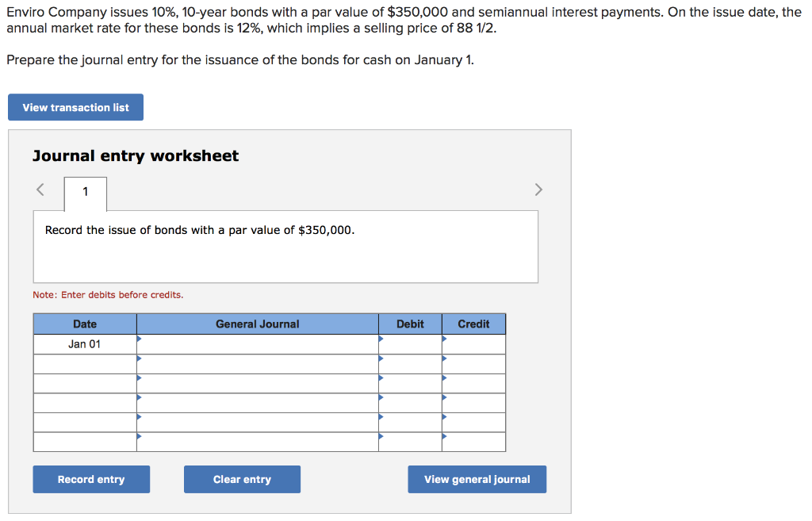Open the View transaction list button
This screenshot has width=812, height=521.
(x=75, y=107)
